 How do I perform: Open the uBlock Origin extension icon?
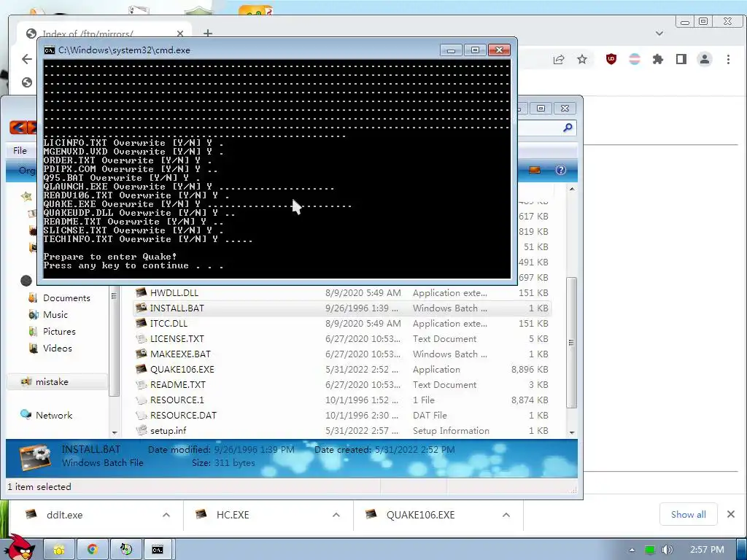click(611, 59)
